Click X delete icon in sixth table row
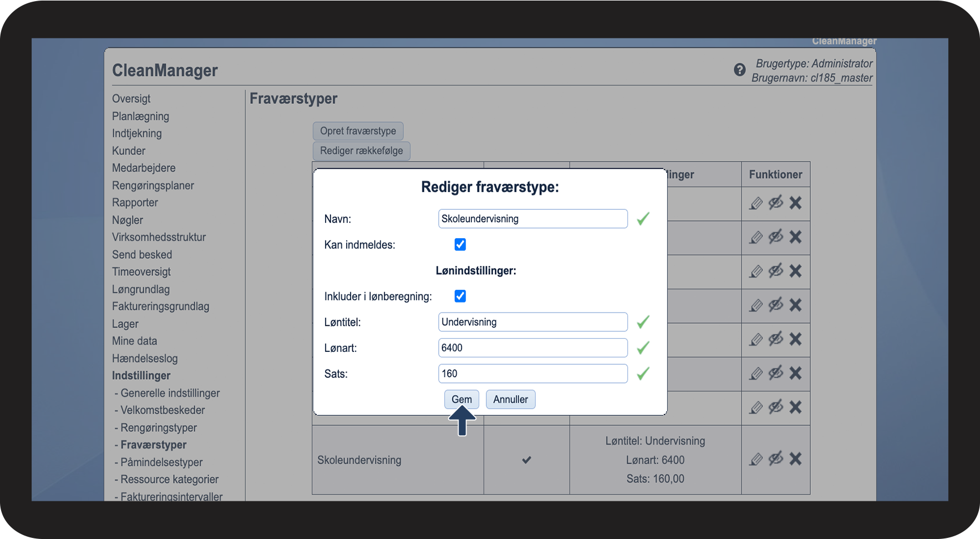 pyautogui.click(x=795, y=373)
